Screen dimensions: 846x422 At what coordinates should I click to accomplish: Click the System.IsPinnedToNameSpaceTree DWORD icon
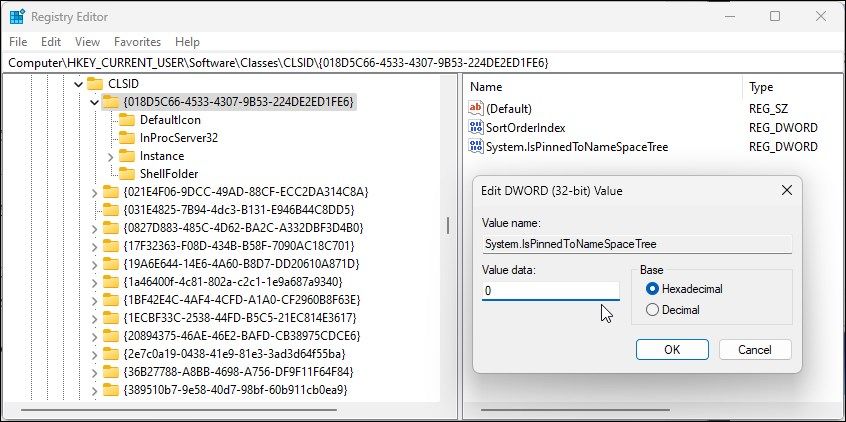point(476,146)
